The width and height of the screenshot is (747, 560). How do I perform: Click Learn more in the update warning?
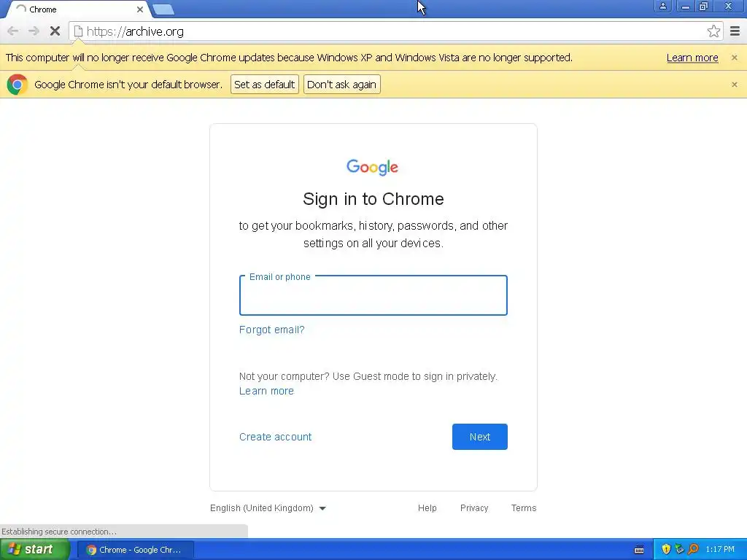coord(692,58)
